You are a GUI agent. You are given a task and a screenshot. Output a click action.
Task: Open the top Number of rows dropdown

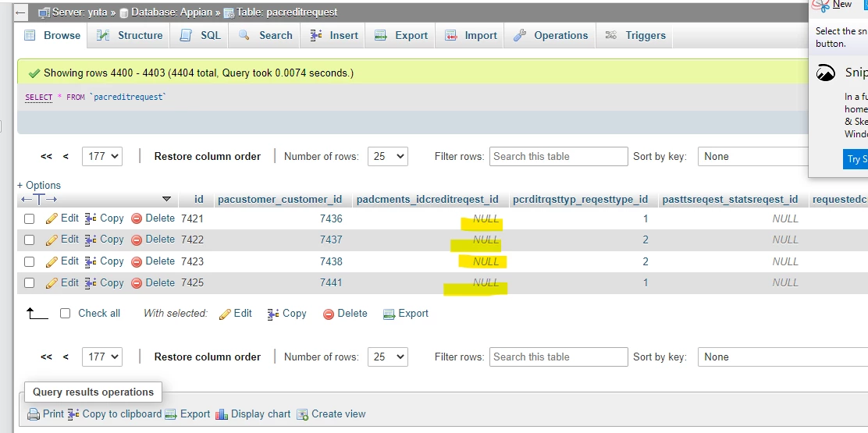coord(387,157)
